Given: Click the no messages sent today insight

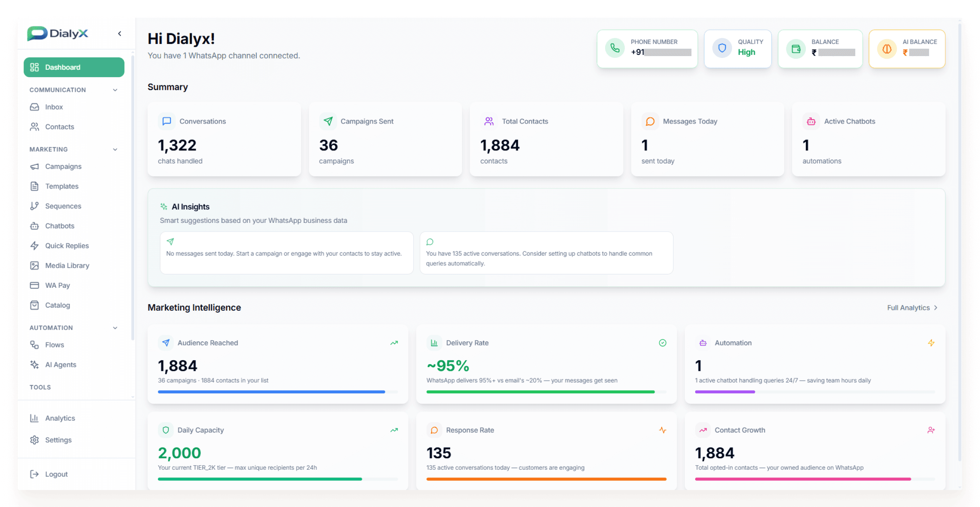Looking at the screenshot, I should (287, 253).
